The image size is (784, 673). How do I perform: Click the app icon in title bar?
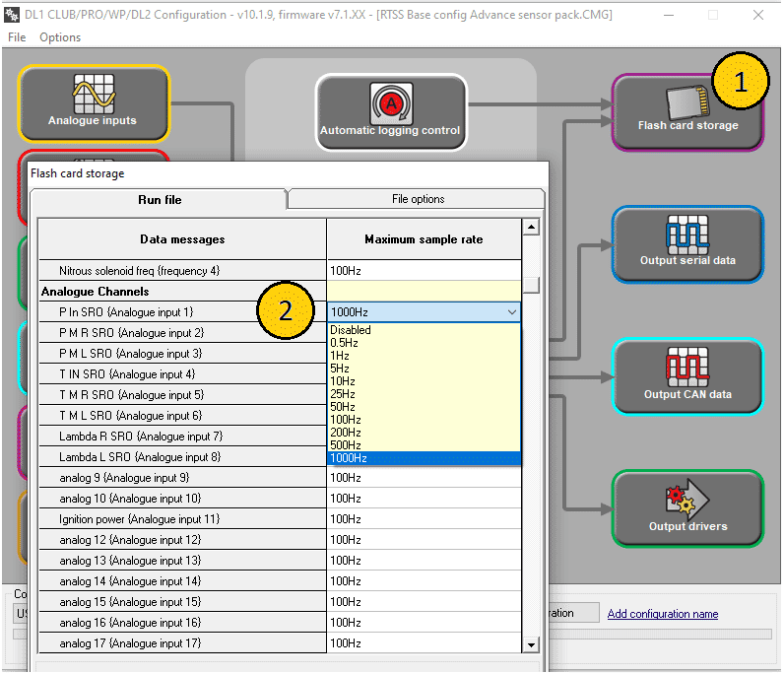pyautogui.click(x=13, y=15)
